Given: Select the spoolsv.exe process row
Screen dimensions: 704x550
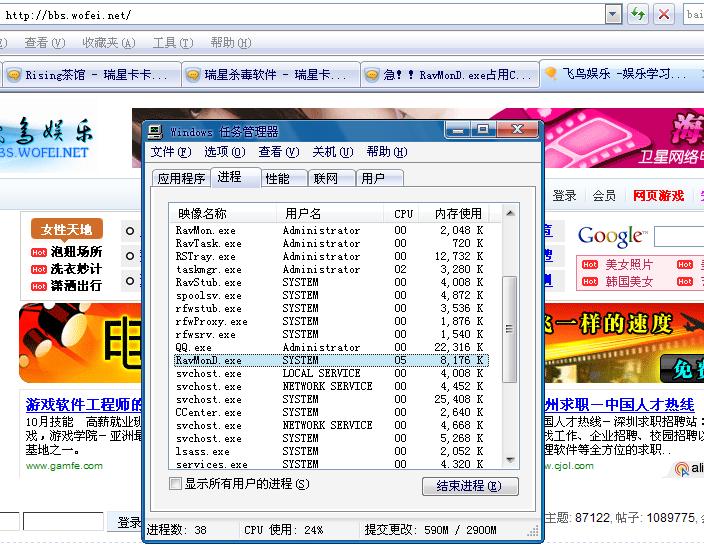Looking at the screenshot, I should (x=331, y=295).
